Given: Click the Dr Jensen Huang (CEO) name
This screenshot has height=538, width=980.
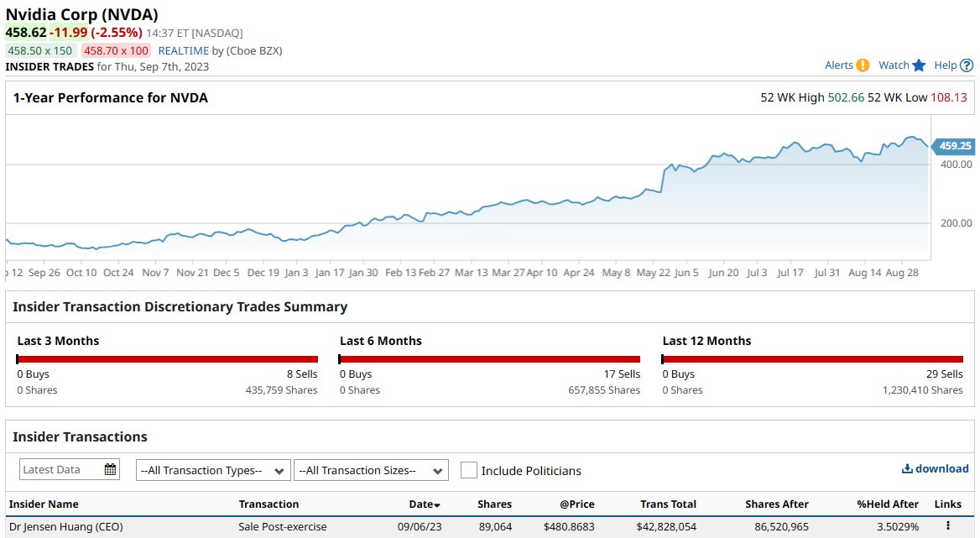Looking at the screenshot, I should pos(65,527).
